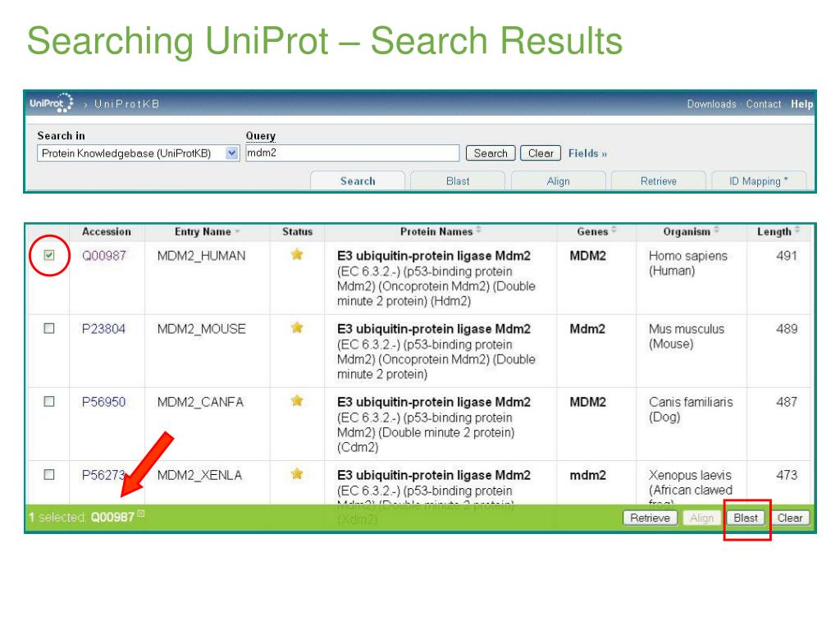Select MDM2_MOUSE entry name text
This screenshot has width=840, height=630.
[x=202, y=328]
